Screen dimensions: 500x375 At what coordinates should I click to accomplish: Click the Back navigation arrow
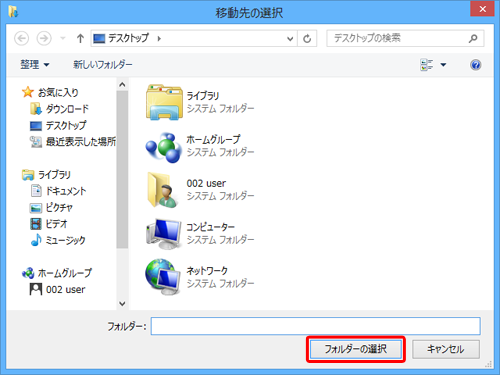pyautogui.click(x=22, y=39)
